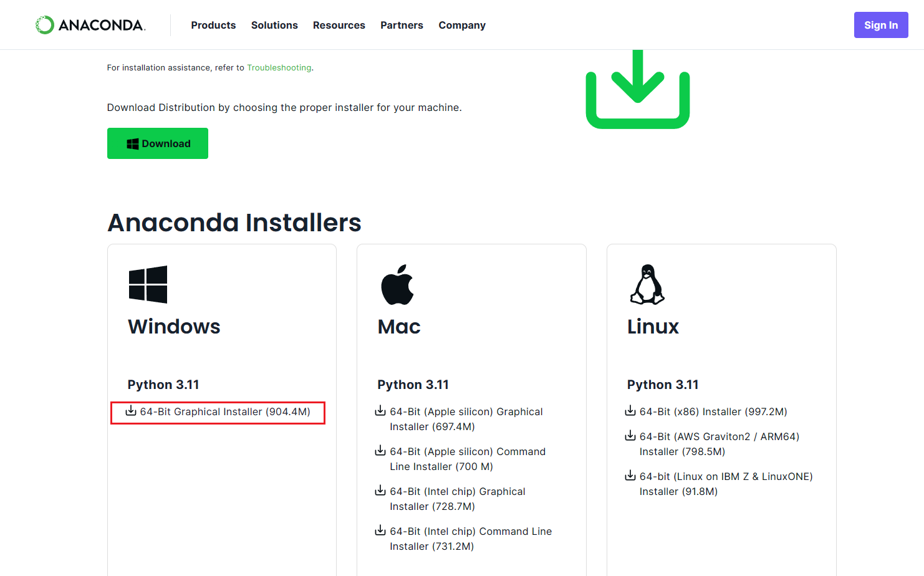Click the green Download button

pyautogui.click(x=158, y=143)
